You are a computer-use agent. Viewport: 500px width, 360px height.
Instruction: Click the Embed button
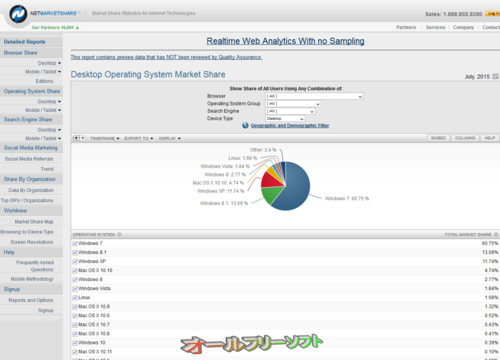point(438,138)
